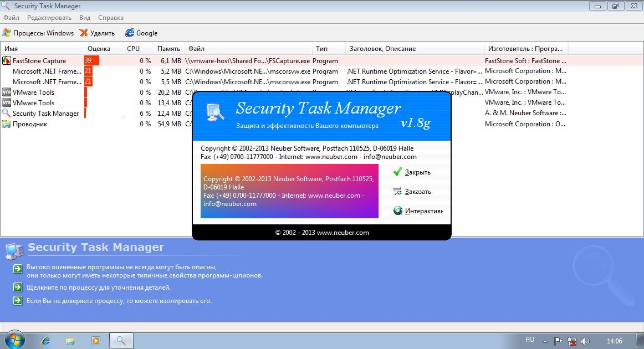Sort the list by the Имя column
The width and height of the screenshot is (644, 349).
[x=42, y=48]
